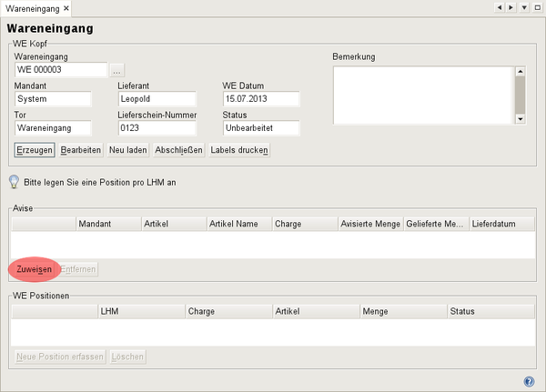This screenshot has width=546, height=392.
Task: Click Bemerkung scrollbar up arrow
Action: tap(521, 71)
